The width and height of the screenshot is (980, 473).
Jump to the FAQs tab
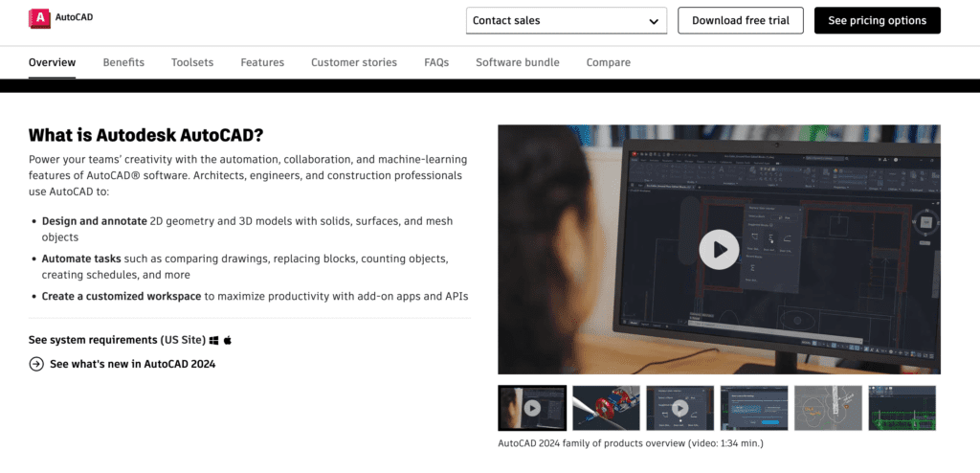[x=436, y=62]
